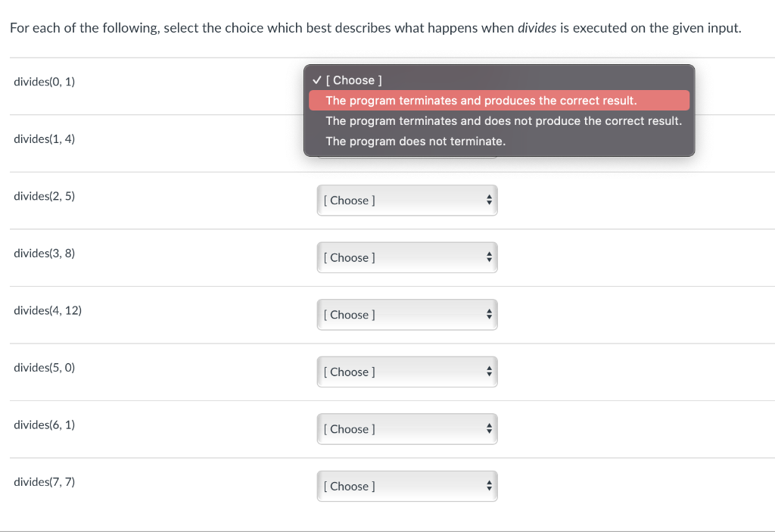775x532 pixels.
Task: Pick "The program does not terminate" option
Action: pos(416,142)
